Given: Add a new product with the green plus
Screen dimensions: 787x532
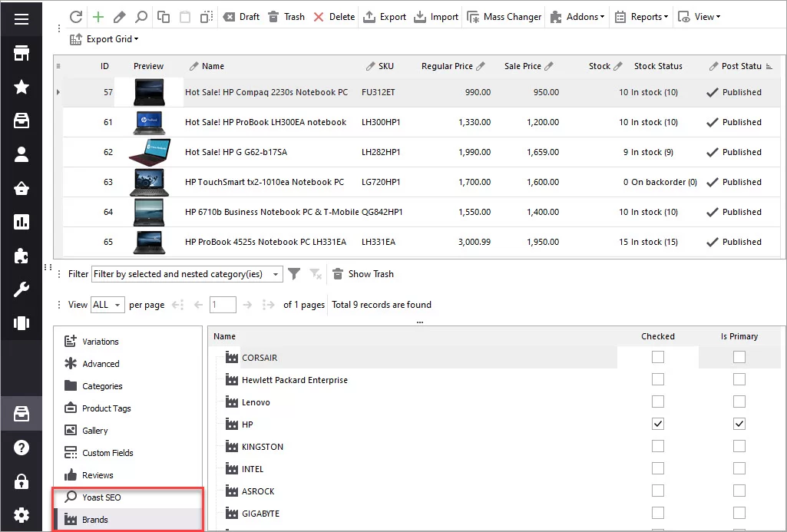Looking at the screenshot, I should [x=98, y=16].
